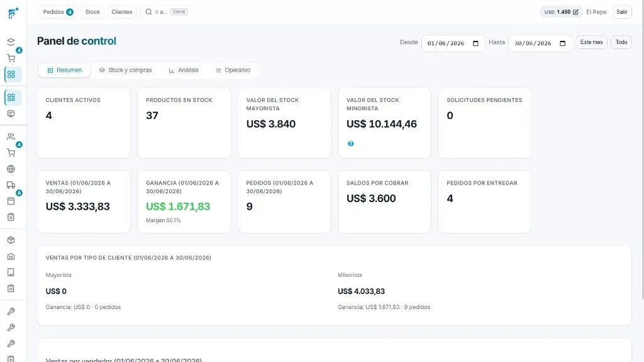
Task: Click the 'Ganancia: US$ 1.671,83 · 9 pedidos' line
Action: (384, 307)
